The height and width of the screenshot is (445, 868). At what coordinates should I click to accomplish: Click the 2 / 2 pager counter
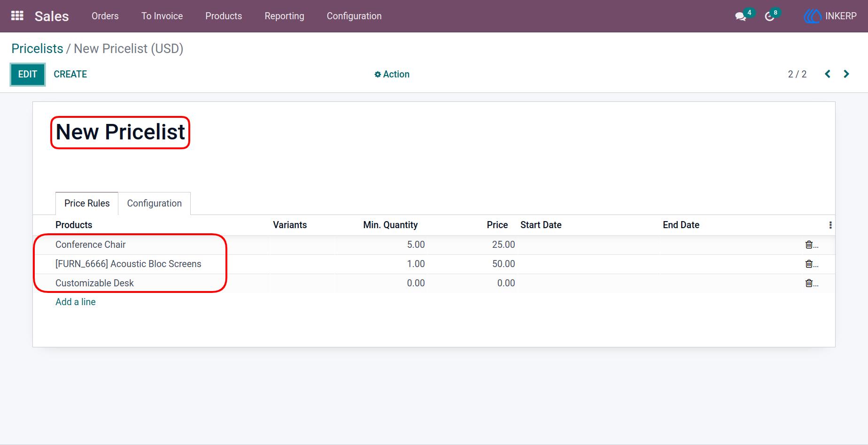(x=797, y=74)
